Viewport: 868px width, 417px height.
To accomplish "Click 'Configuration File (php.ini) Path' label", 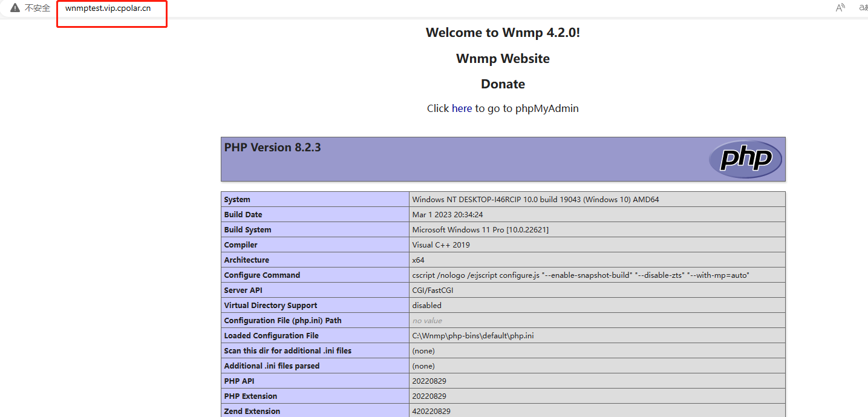I will pyautogui.click(x=283, y=321).
